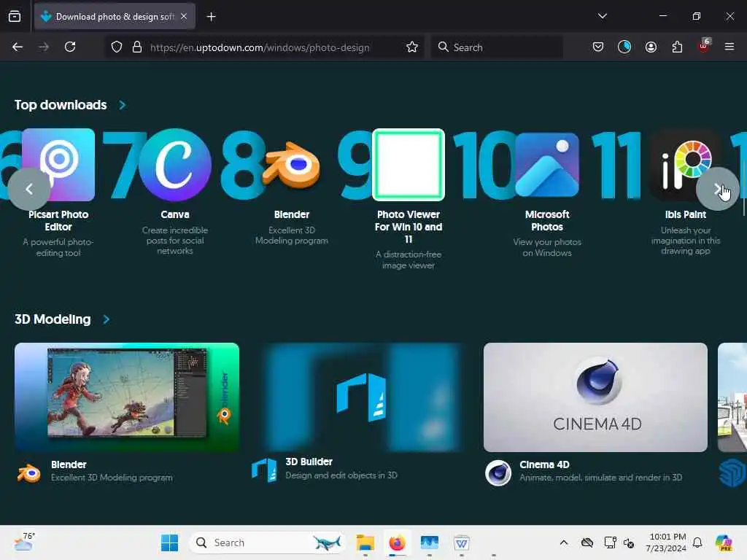Select the Download photo & design software tab
747x560 pixels.
coord(115,16)
